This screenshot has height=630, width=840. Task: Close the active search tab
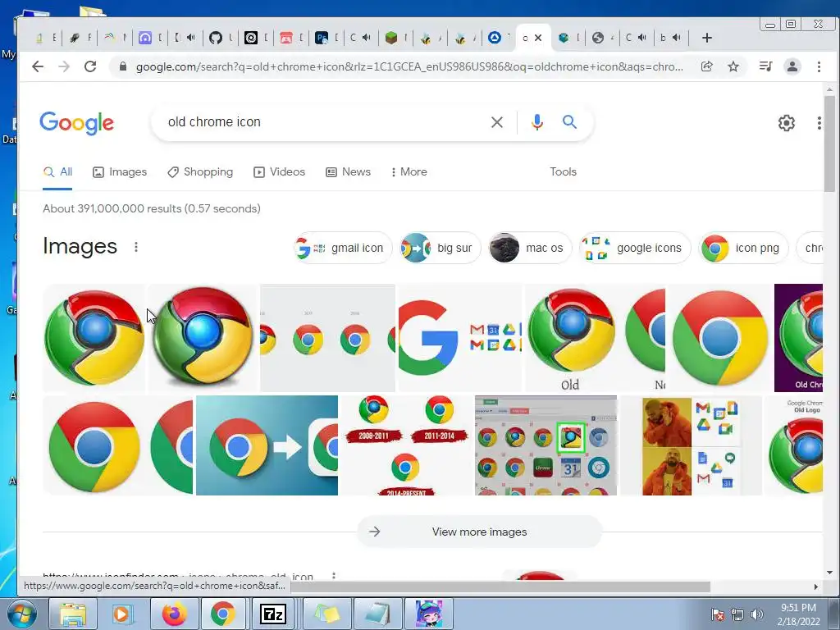click(538, 38)
